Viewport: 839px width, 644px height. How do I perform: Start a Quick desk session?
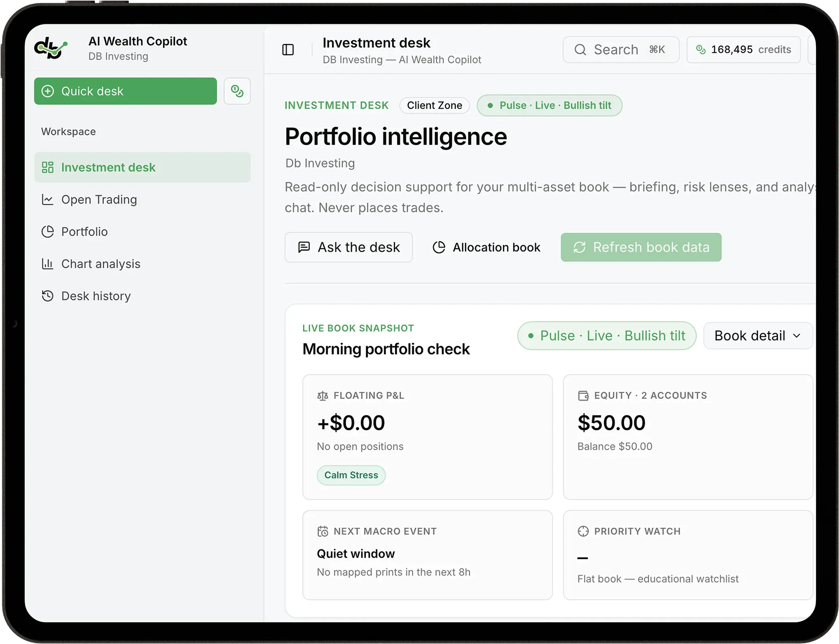click(x=125, y=91)
